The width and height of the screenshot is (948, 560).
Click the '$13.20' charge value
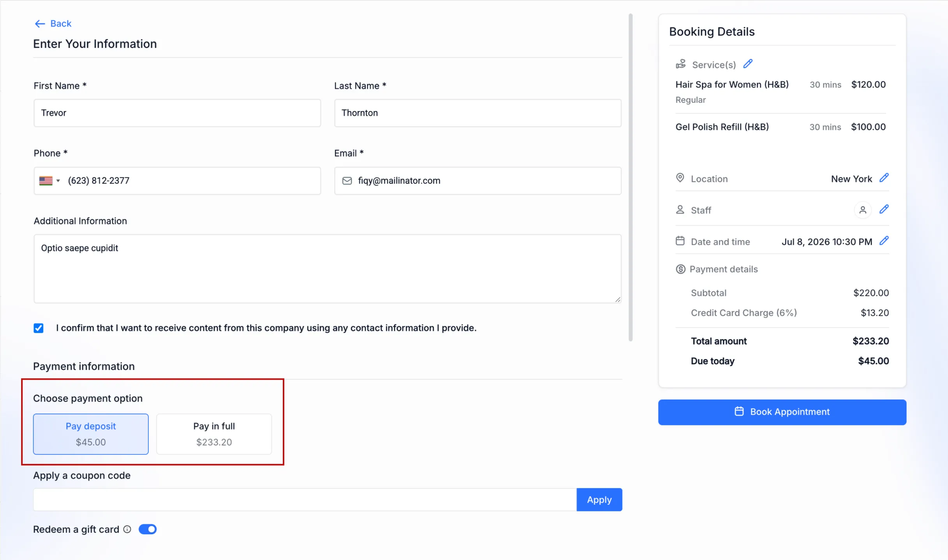pyautogui.click(x=875, y=313)
